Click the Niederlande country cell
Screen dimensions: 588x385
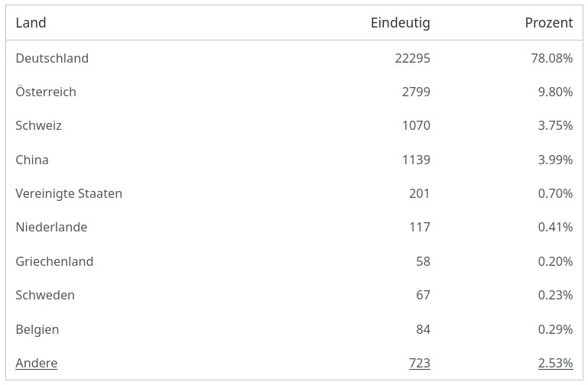[51, 227]
